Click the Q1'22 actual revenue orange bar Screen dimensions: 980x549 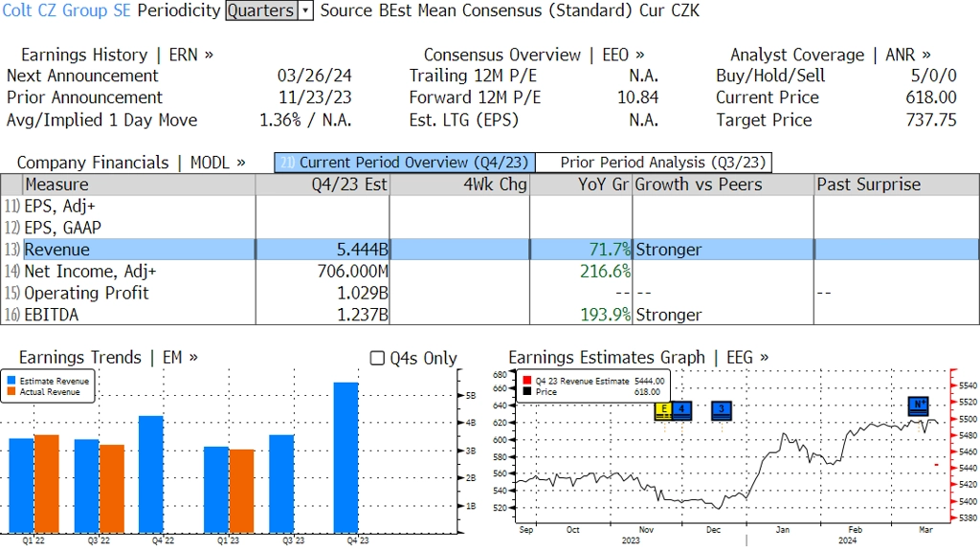pyautogui.click(x=47, y=484)
